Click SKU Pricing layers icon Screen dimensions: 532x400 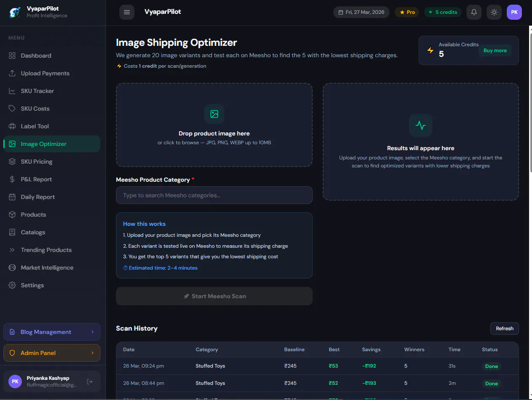(x=12, y=162)
